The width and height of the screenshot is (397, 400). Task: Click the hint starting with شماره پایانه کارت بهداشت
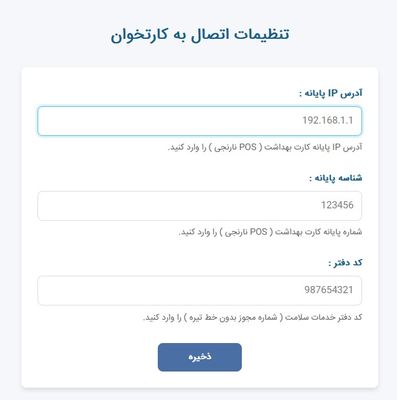point(270,232)
